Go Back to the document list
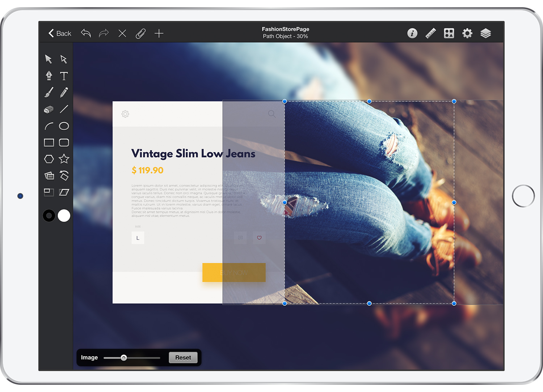Image resolution: width=543 pixels, height=392 pixels. click(x=60, y=33)
